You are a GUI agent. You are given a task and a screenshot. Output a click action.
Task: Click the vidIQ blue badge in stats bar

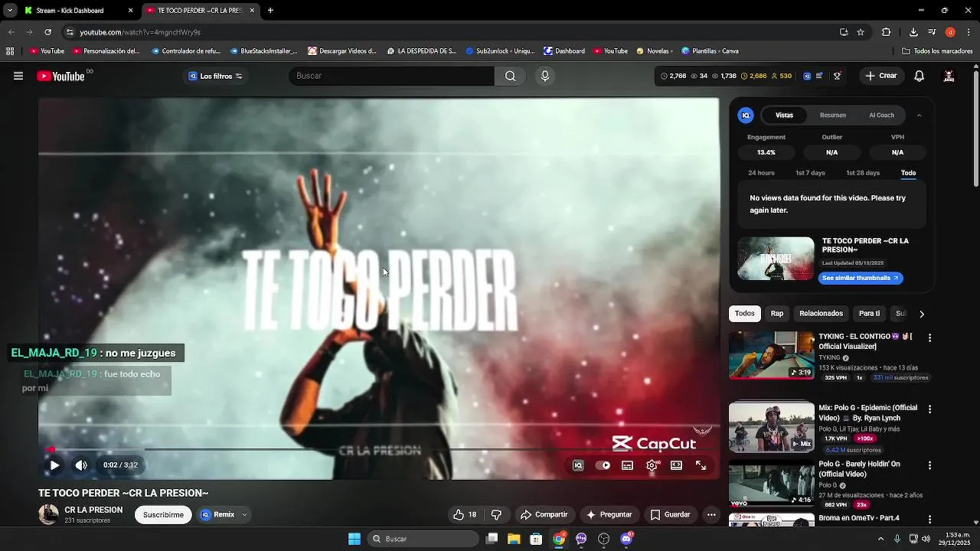pyautogui.click(x=807, y=76)
